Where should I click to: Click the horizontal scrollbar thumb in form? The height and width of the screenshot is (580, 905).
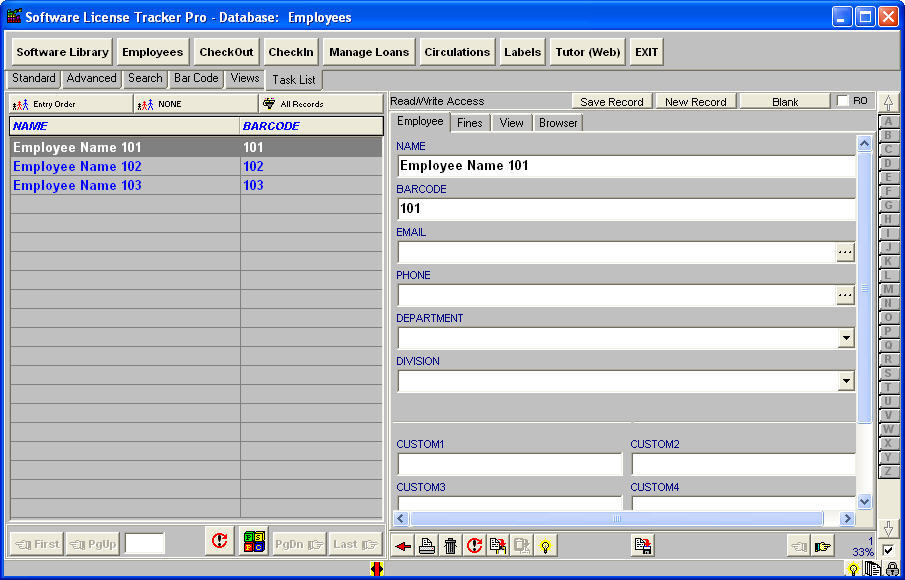click(616, 518)
